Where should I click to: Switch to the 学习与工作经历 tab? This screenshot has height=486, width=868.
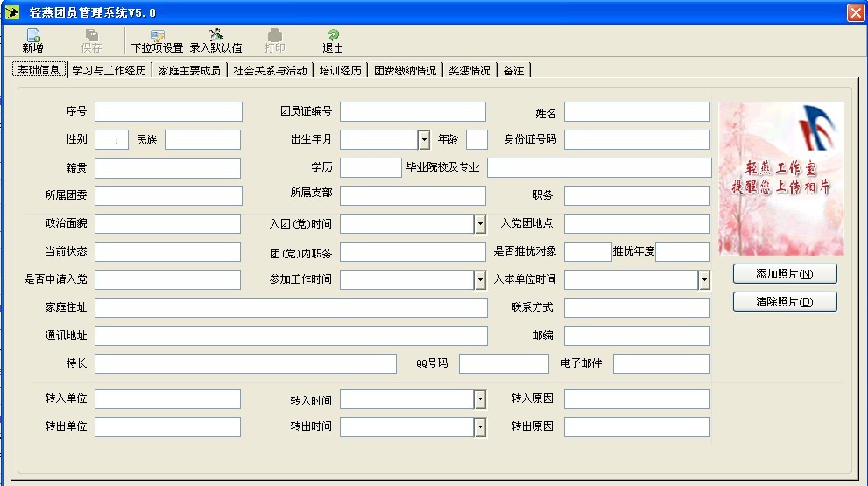pyautogui.click(x=109, y=70)
